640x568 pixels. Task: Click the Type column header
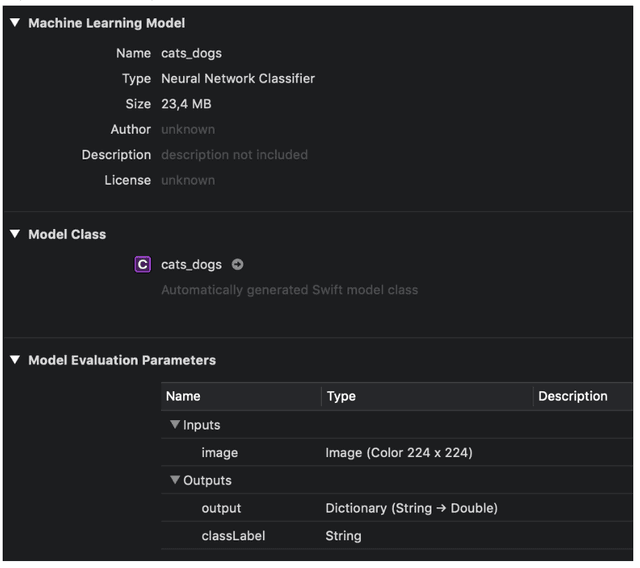[341, 396]
